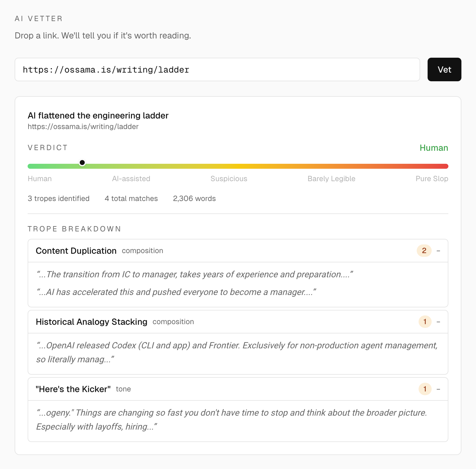476x469 pixels.
Task: Click the verdict slider black marker
Action: (x=82, y=163)
